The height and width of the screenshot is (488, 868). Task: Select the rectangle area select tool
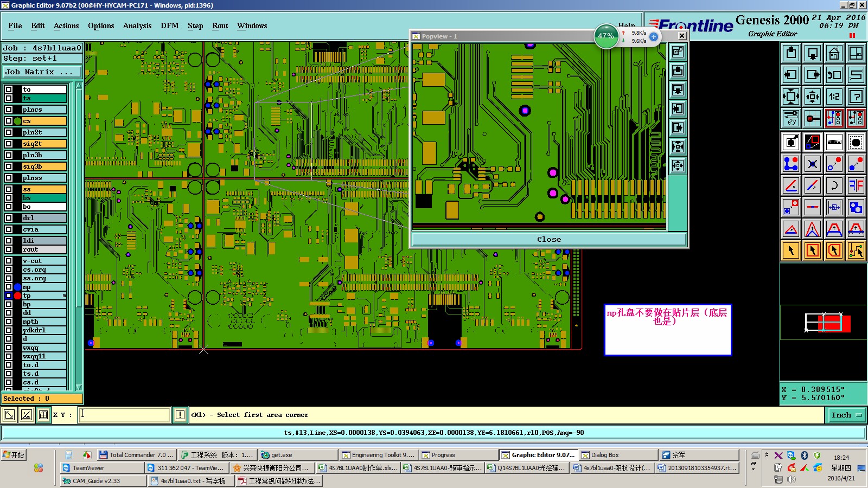click(x=813, y=251)
